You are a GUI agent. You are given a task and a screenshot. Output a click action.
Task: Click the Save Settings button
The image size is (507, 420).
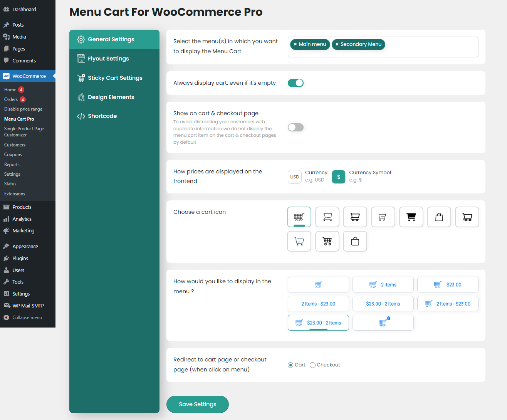tap(198, 404)
